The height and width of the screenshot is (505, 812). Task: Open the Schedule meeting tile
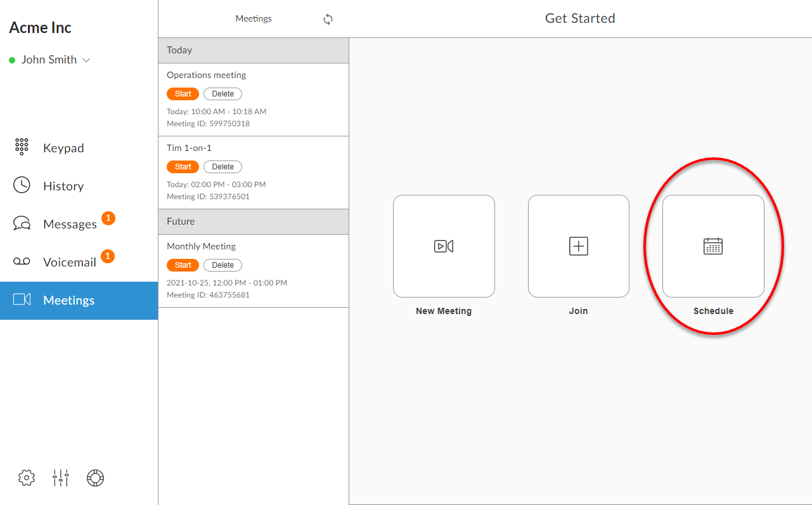coord(713,246)
